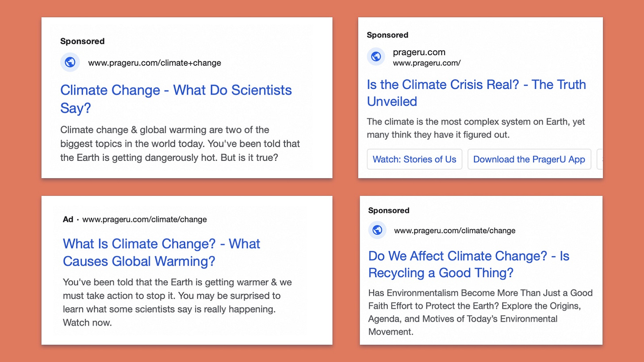Click description 'You've been told that the Earth is getting warmer'

click(177, 302)
